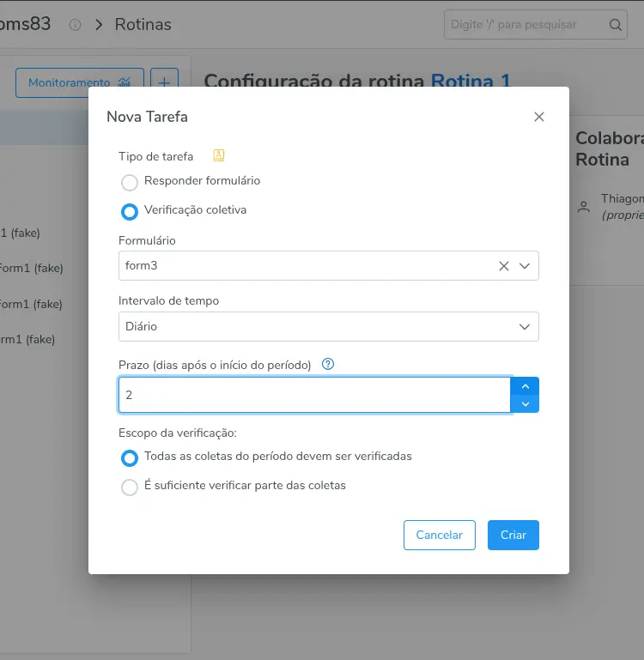Select Responder formulário radio option
Image resolution: width=644 pixels, height=660 pixels.
coord(130,182)
